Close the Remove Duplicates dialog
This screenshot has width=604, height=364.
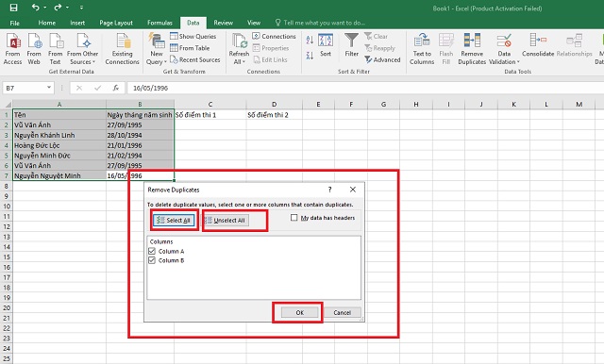352,190
